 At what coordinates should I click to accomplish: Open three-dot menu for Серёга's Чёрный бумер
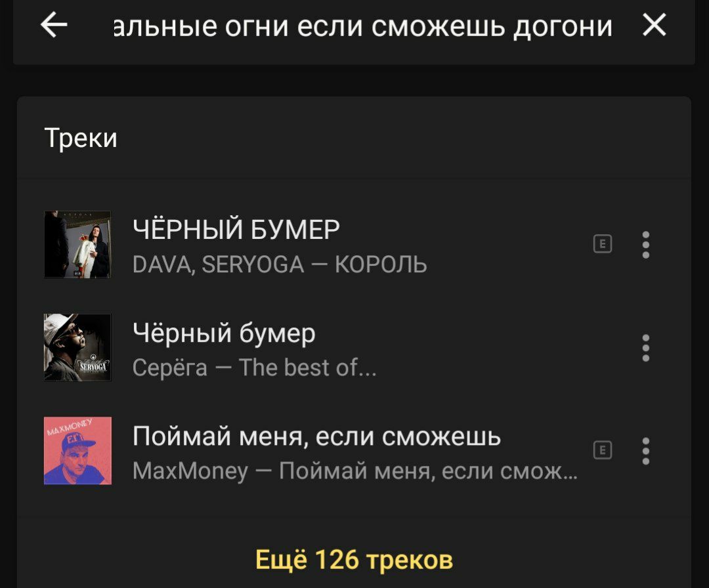click(646, 348)
